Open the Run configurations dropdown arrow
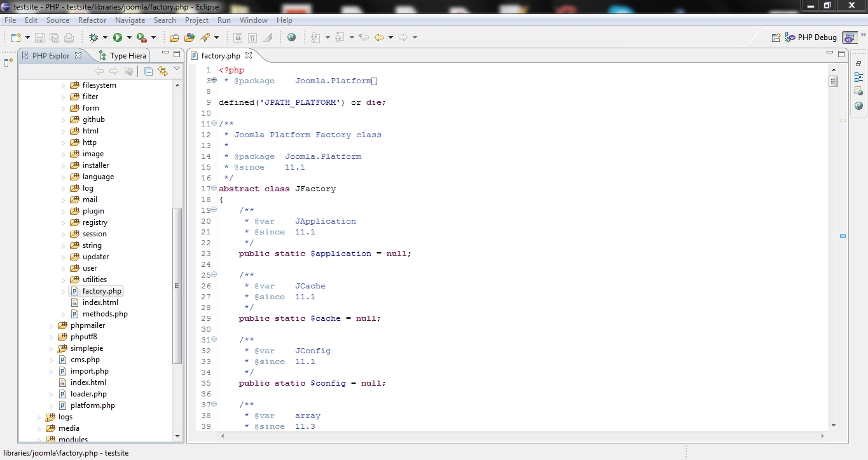The image size is (868, 460). [129, 37]
